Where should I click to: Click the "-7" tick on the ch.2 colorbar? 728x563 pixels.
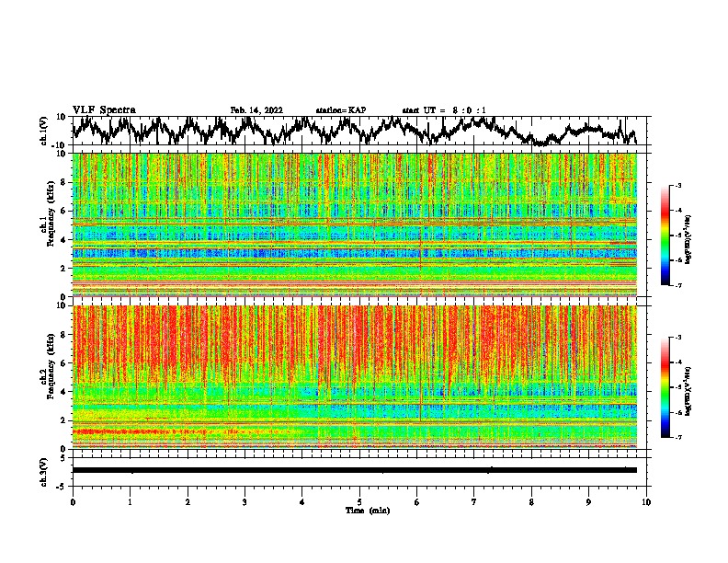click(677, 438)
